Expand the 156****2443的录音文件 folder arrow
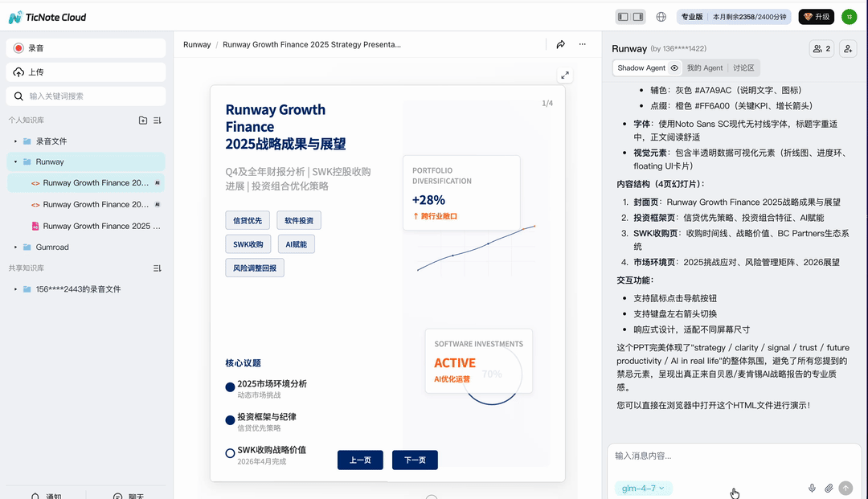The height and width of the screenshot is (499, 868). point(15,289)
